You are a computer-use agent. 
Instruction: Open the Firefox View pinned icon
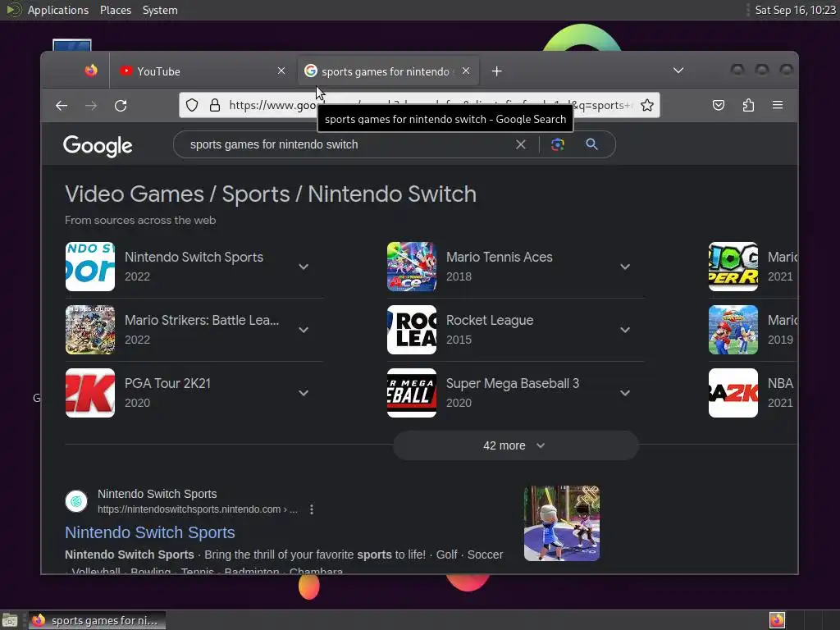click(x=91, y=71)
